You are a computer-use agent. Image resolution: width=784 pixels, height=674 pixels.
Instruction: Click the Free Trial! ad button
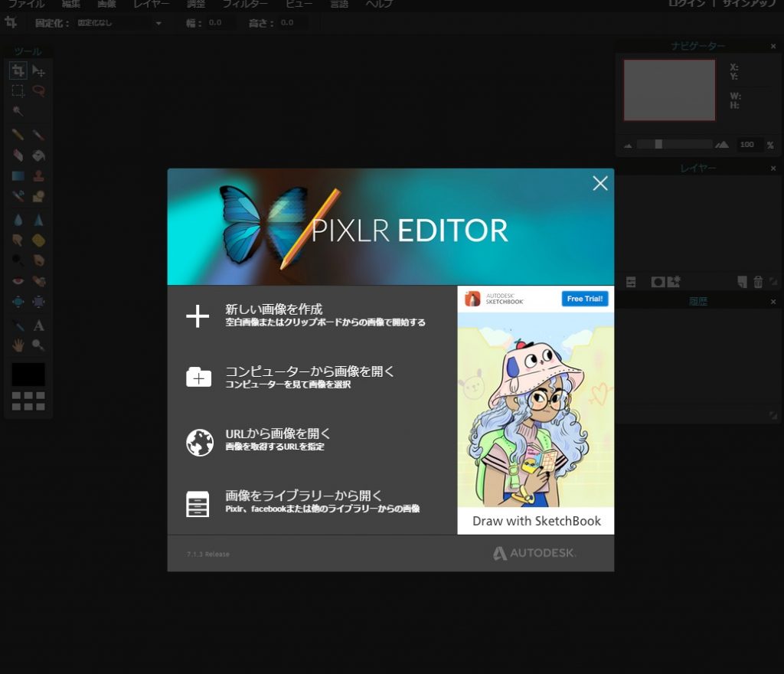click(585, 299)
